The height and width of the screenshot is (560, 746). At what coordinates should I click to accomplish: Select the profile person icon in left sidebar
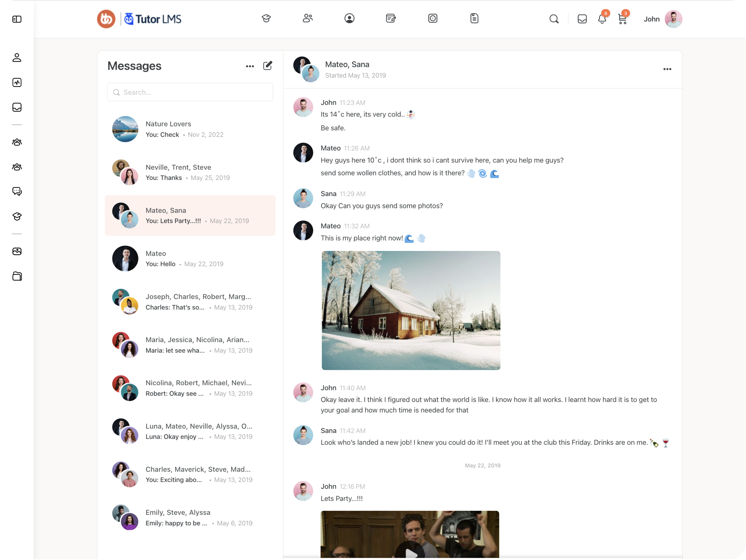(x=17, y=58)
